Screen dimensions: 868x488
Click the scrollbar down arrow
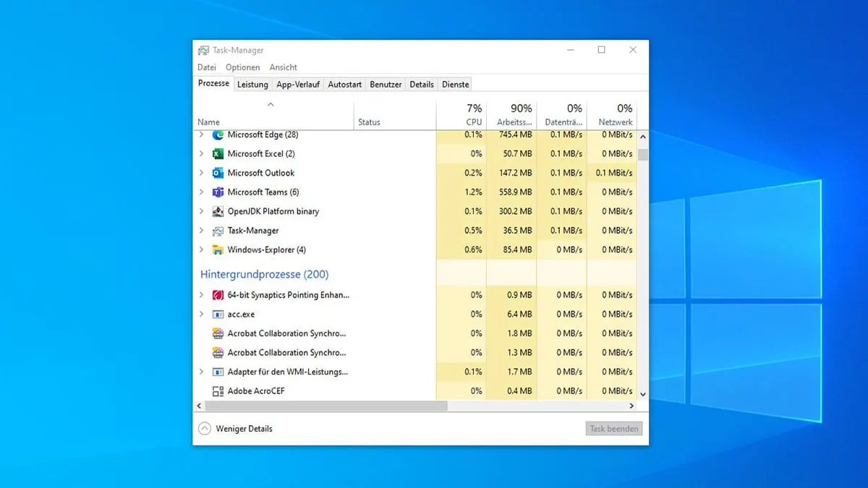(642, 394)
